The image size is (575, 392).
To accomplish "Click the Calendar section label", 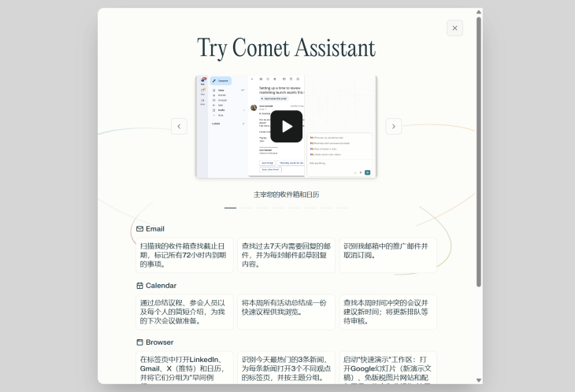I will pyautogui.click(x=161, y=286).
